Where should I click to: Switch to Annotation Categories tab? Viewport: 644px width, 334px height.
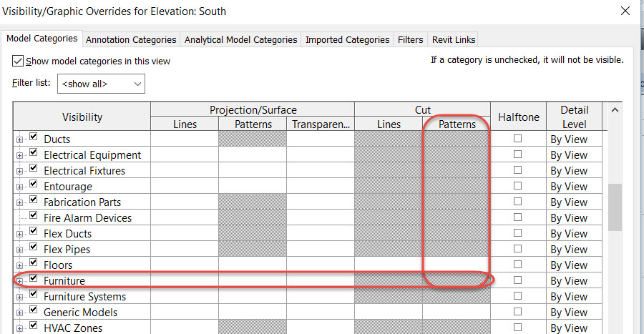point(131,40)
